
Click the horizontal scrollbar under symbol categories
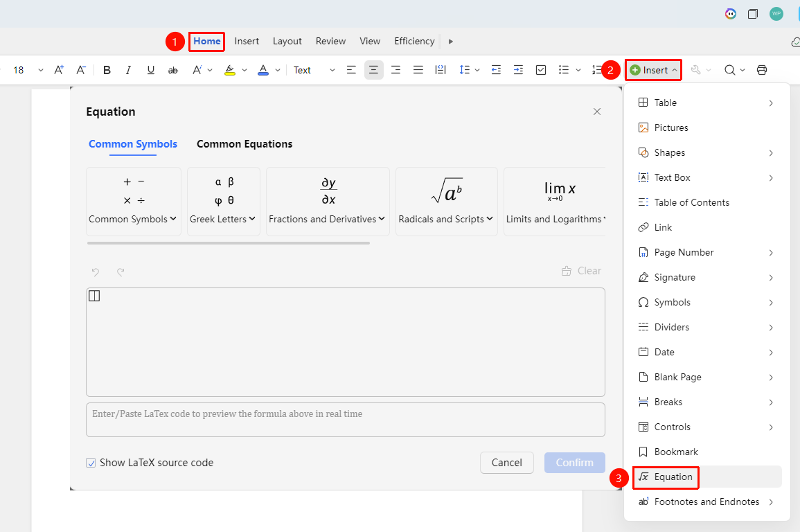pos(229,243)
